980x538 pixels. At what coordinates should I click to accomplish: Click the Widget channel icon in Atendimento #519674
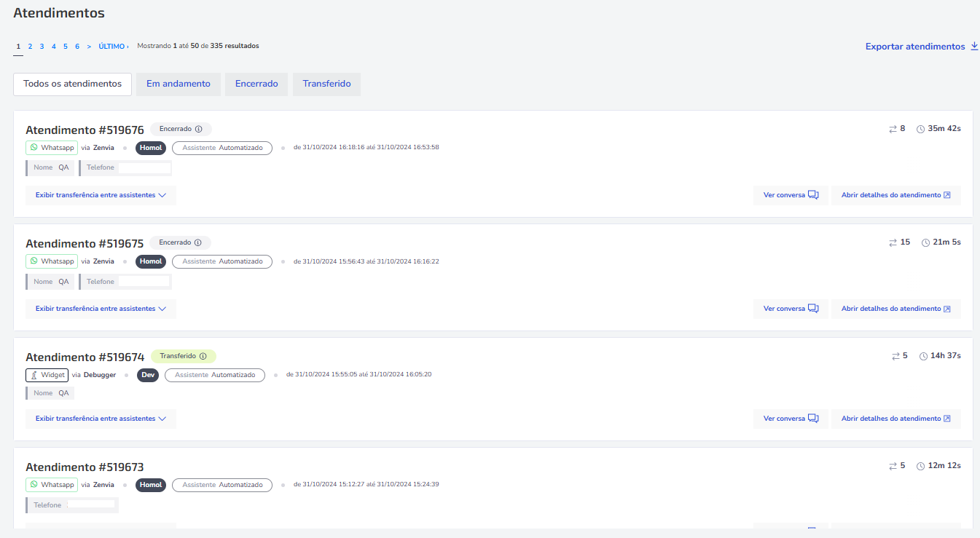click(34, 375)
